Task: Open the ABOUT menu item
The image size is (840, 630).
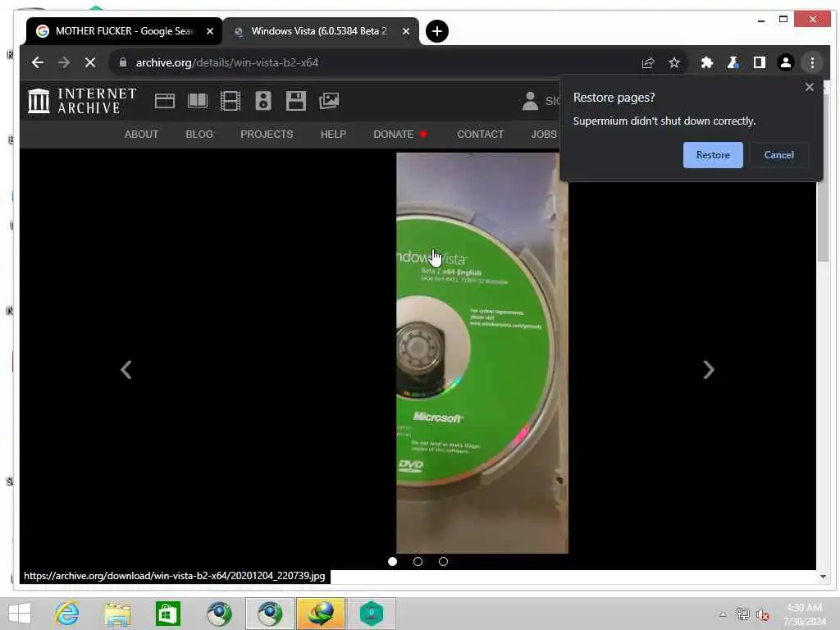Action: coord(141,135)
